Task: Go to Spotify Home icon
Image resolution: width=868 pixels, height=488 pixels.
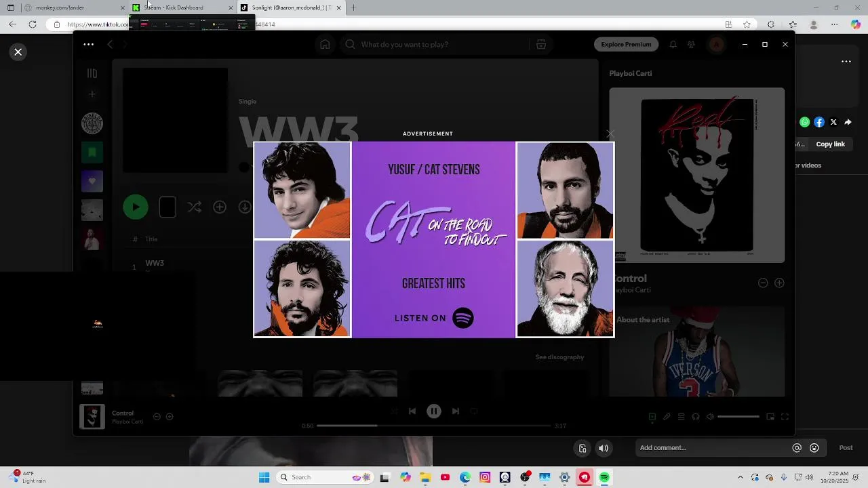Action: pyautogui.click(x=325, y=44)
